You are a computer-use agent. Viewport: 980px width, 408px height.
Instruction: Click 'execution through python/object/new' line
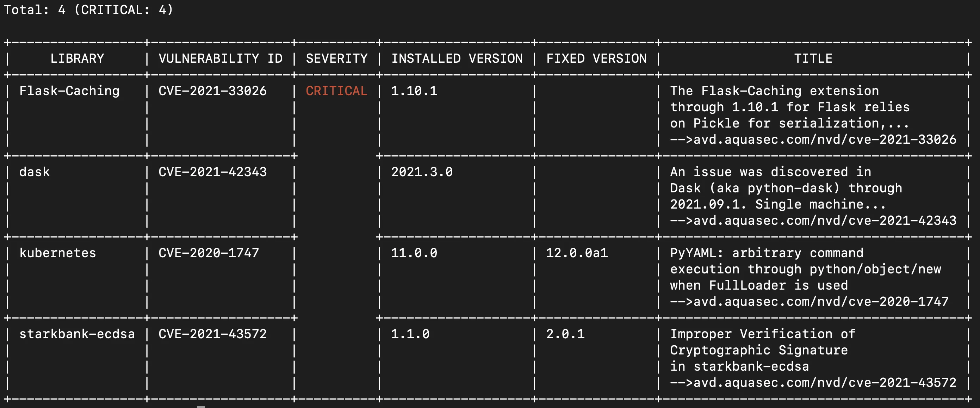coord(805,269)
